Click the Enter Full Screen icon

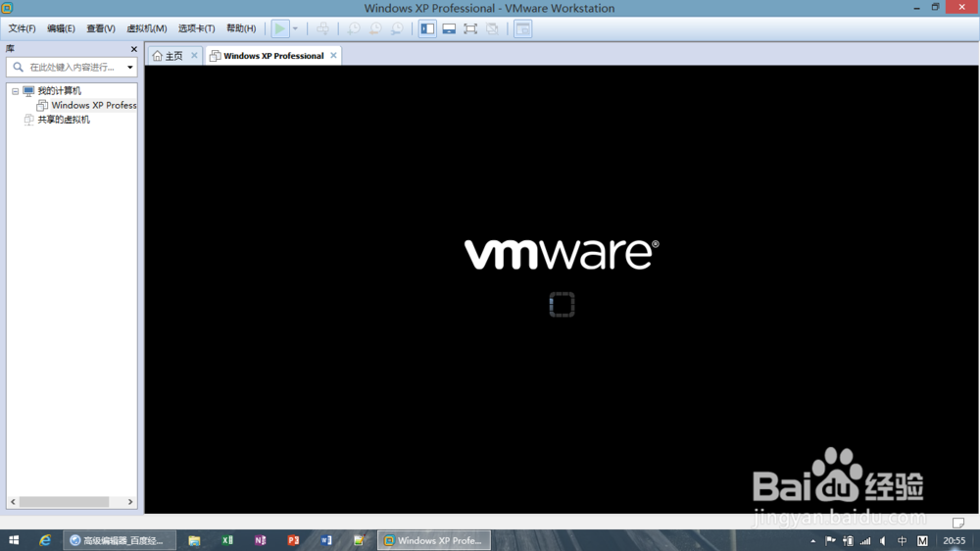tap(470, 28)
